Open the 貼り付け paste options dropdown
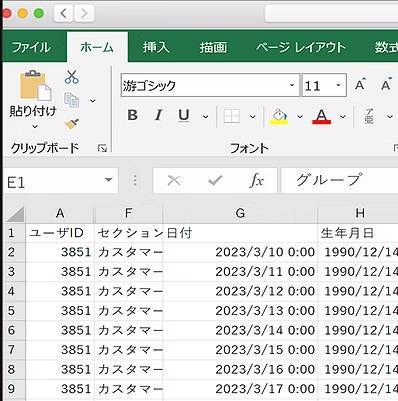Screen dimensions: 398x401 (x=35, y=127)
